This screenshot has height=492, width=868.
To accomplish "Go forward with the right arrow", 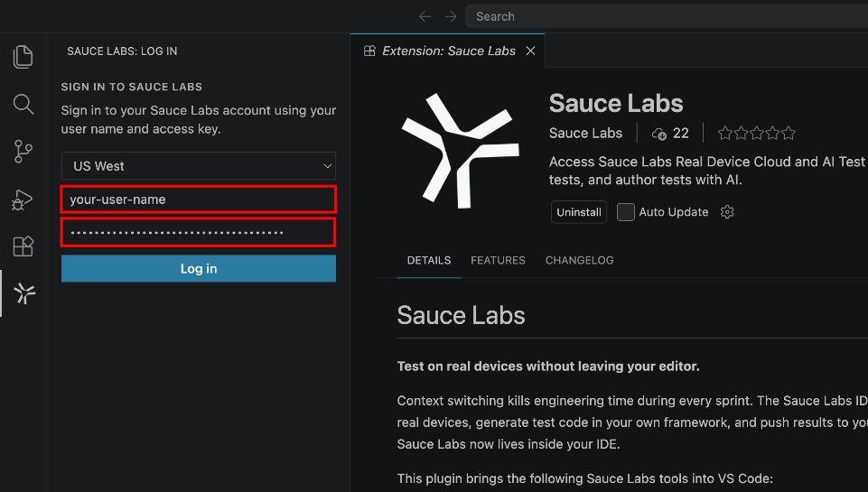I will (451, 16).
